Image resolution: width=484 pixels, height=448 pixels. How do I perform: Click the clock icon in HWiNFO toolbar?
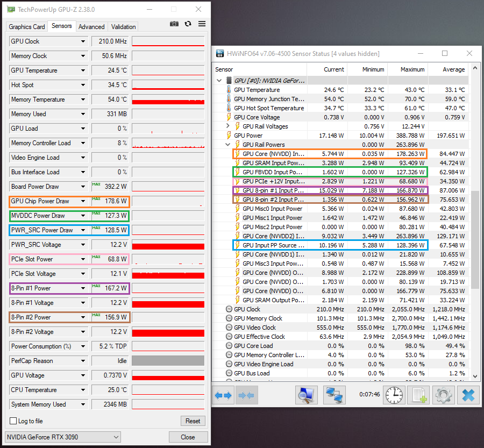[394, 395]
